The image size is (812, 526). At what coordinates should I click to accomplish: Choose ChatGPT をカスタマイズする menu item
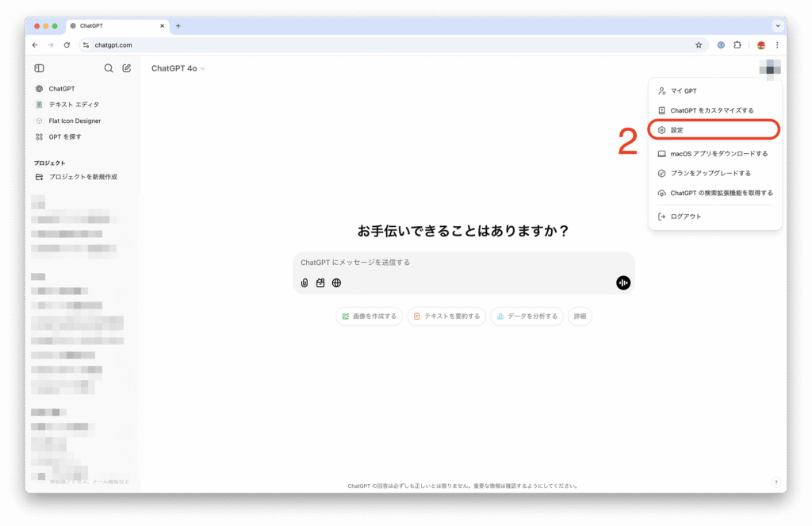[x=714, y=110]
